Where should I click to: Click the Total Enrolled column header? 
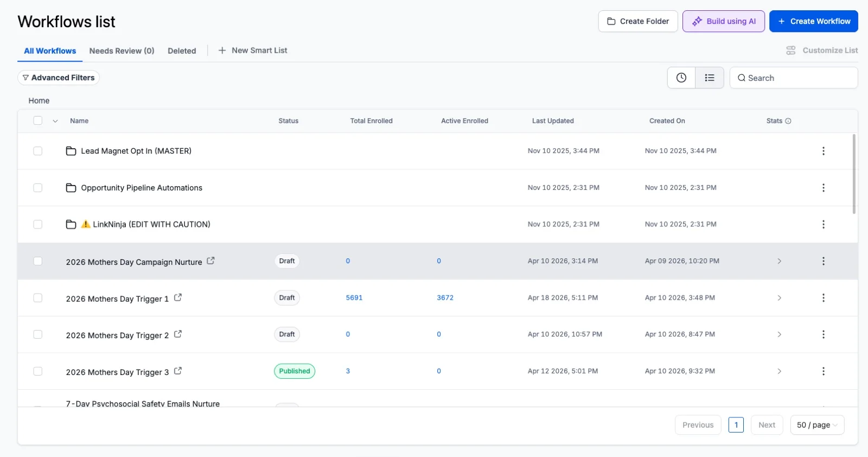[372, 121]
